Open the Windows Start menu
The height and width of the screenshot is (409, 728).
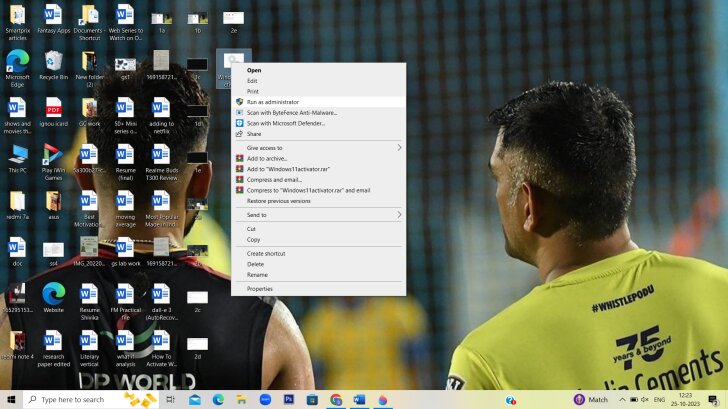pyautogui.click(x=11, y=399)
